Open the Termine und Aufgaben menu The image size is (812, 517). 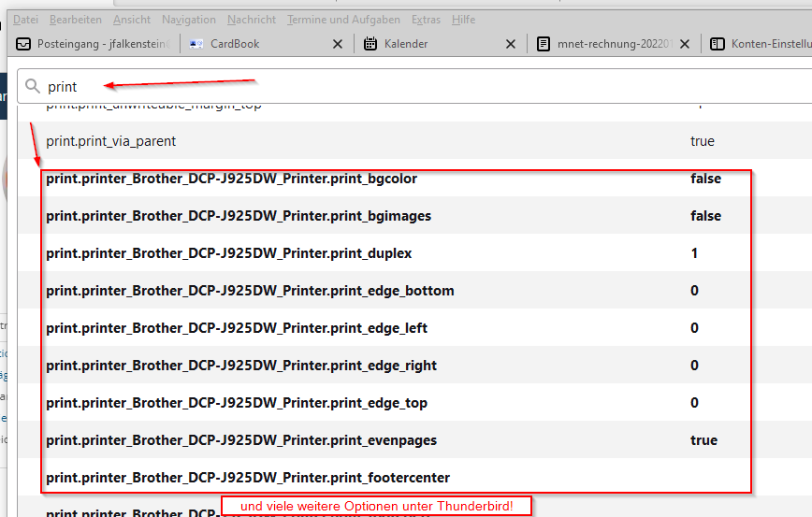(x=343, y=20)
